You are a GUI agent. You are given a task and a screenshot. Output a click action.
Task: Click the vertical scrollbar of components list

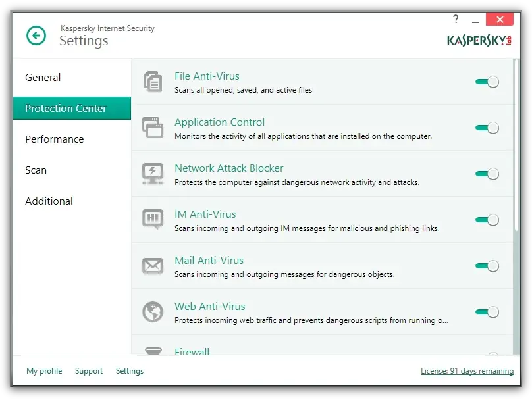(516, 145)
